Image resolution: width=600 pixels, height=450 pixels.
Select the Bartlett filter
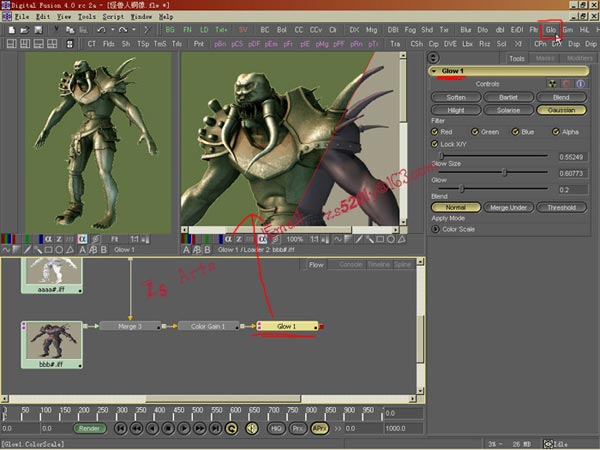pyautogui.click(x=508, y=97)
